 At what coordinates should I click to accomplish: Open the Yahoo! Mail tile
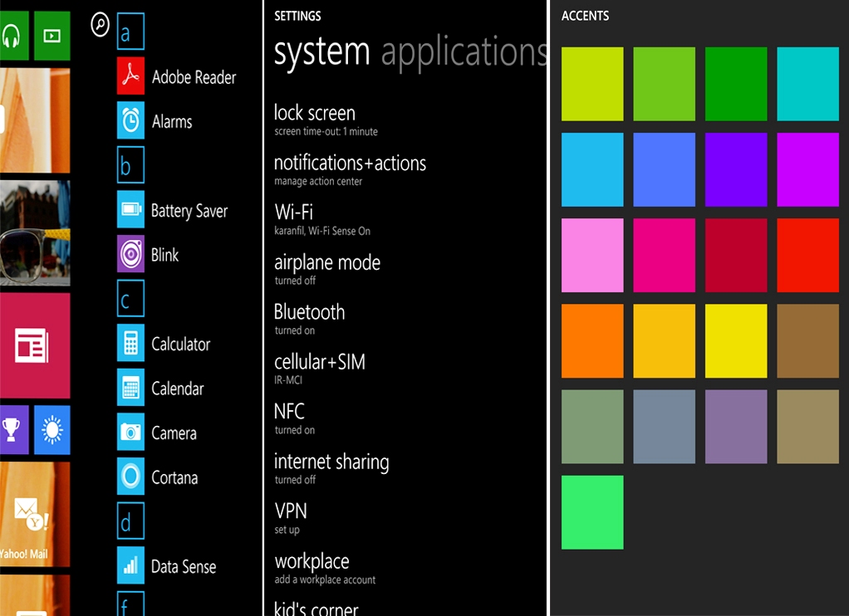point(35,514)
